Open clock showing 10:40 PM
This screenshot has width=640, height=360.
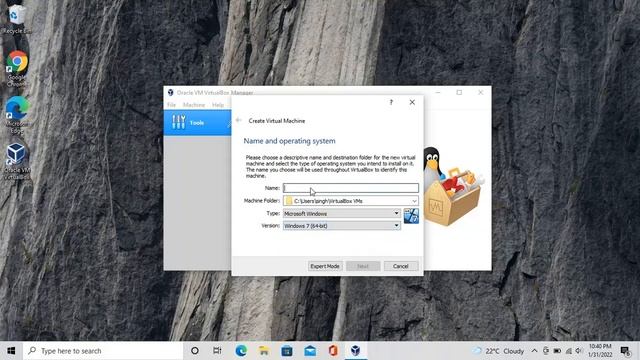600,351
